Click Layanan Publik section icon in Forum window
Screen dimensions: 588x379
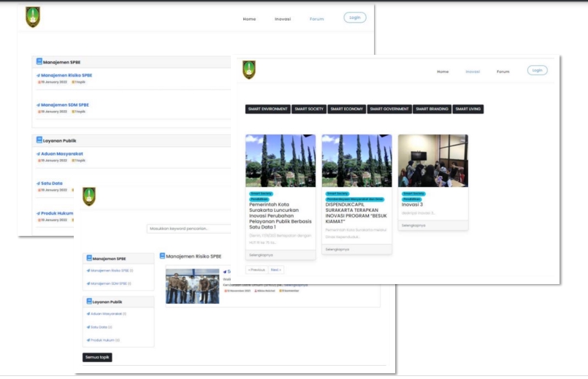(x=39, y=139)
